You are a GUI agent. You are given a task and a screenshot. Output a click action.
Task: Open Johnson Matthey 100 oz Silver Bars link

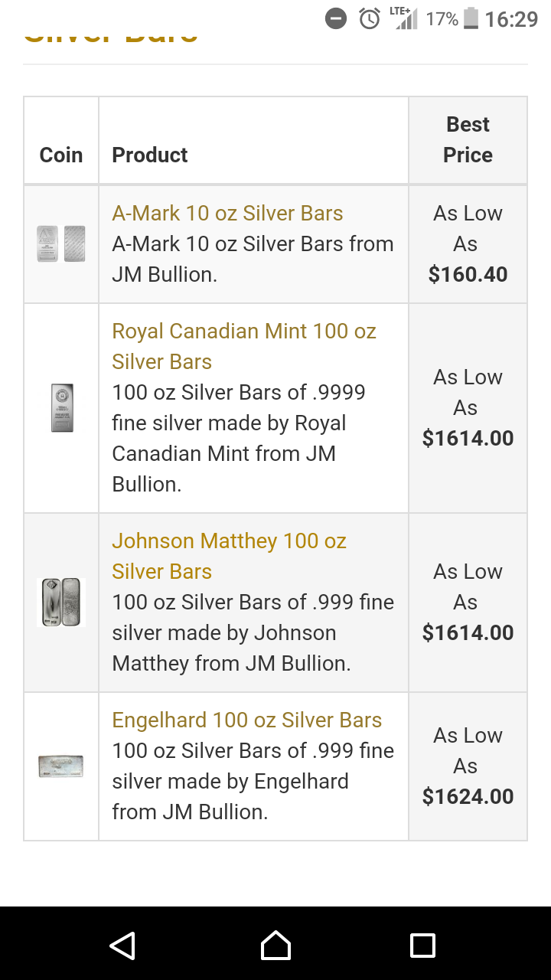point(229,556)
